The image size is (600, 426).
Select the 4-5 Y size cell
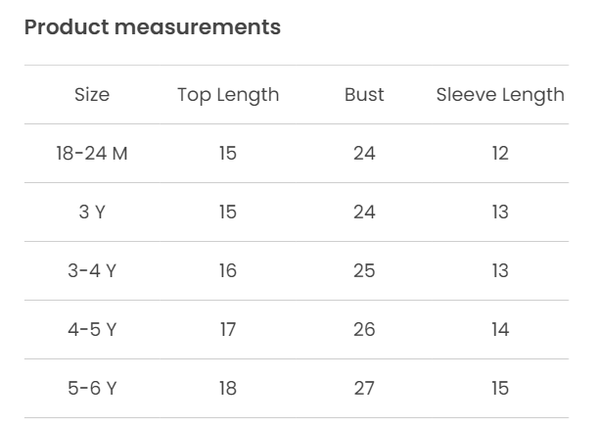[x=92, y=329]
